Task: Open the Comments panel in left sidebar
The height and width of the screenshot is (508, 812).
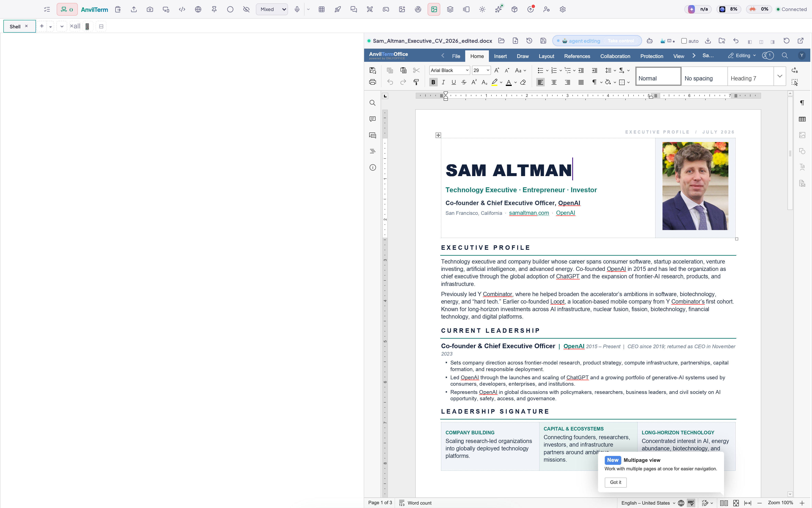Action: point(372,119)
